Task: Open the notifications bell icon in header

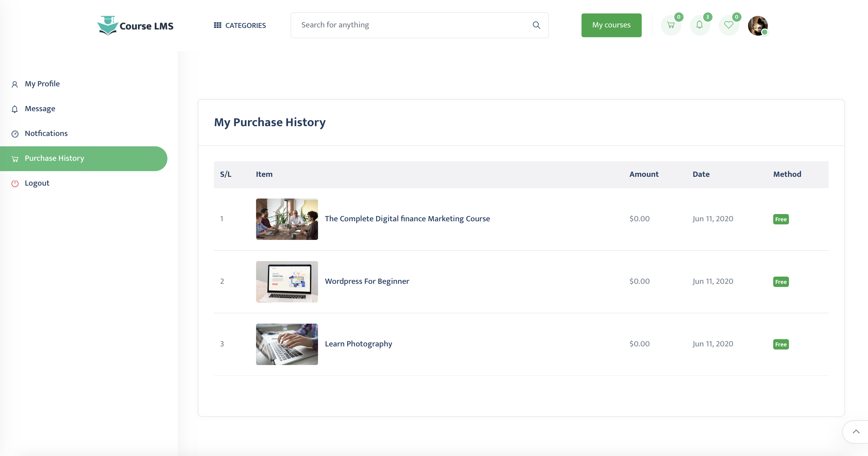Action: [700, 25]
